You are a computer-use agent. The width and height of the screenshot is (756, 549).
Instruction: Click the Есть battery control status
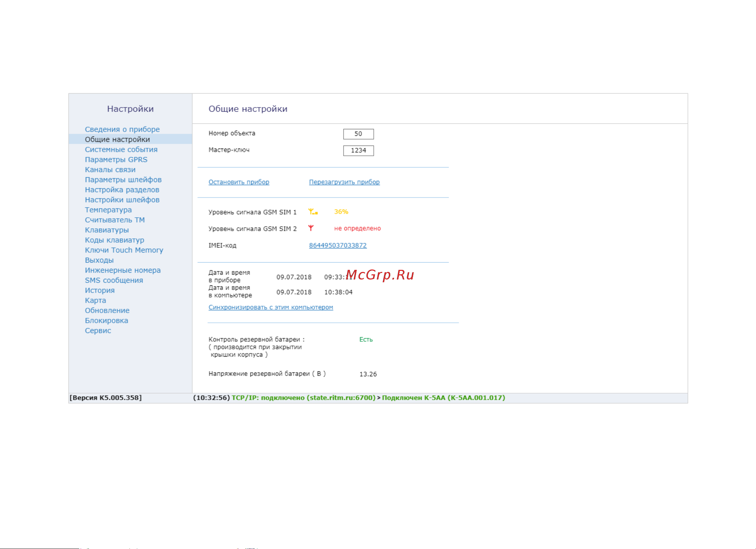[x=366, y=339]
